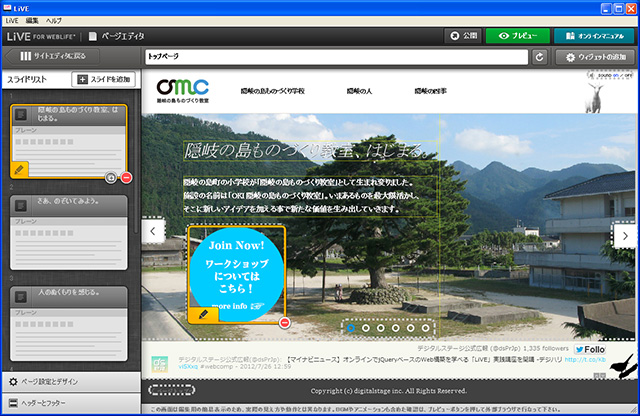Go to the previous slide with left arrow
This screenshot has width=640, height=416.
pos(154,233)
